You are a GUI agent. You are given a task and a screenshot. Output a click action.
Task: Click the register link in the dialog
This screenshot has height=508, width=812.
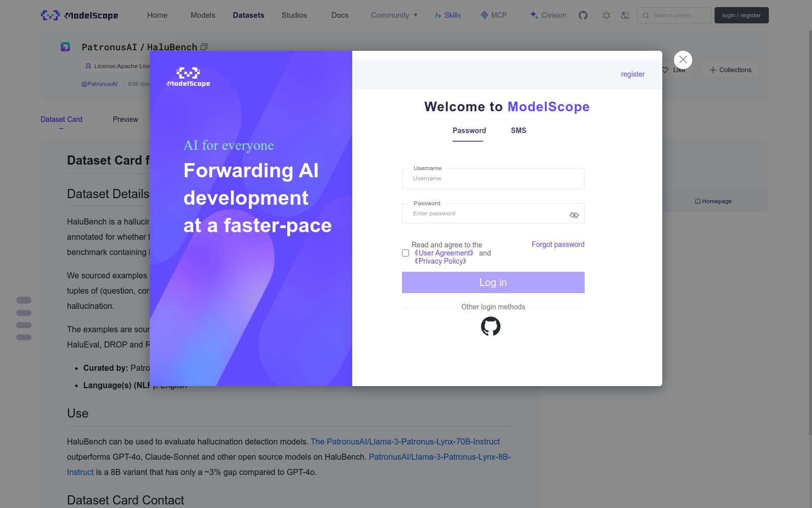pos(633,74)
